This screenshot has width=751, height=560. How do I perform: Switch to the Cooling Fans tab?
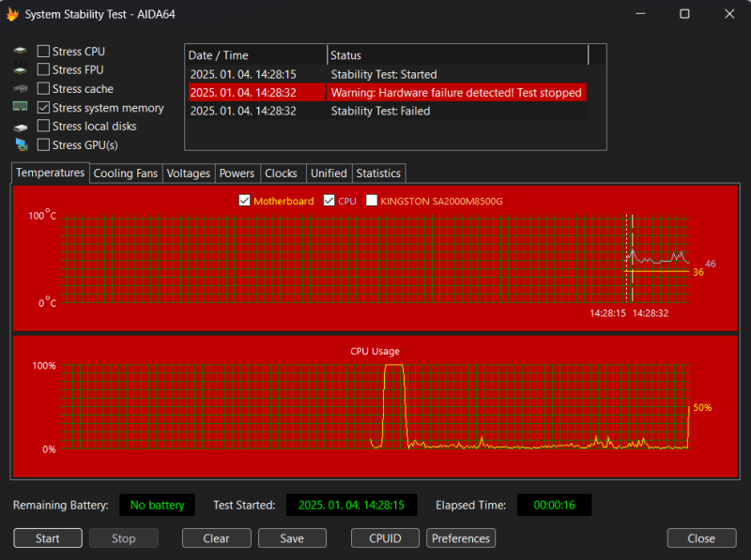pos(126,174)
